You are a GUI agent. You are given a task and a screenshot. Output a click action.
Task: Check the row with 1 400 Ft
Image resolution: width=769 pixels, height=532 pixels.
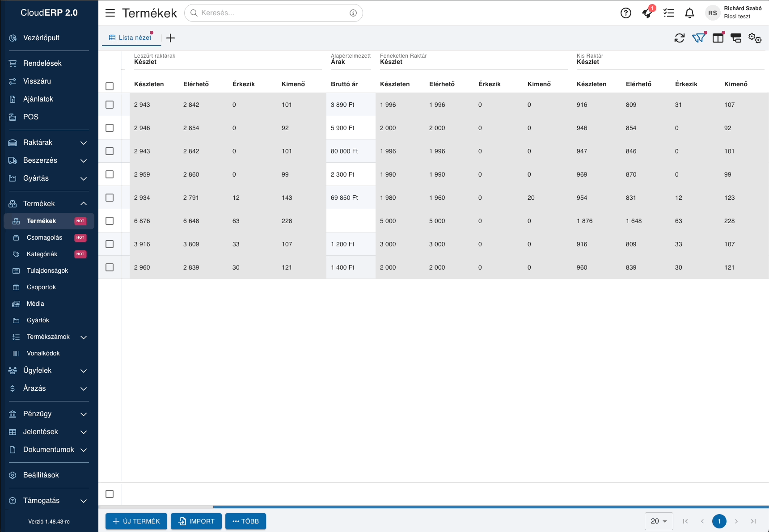110,267
